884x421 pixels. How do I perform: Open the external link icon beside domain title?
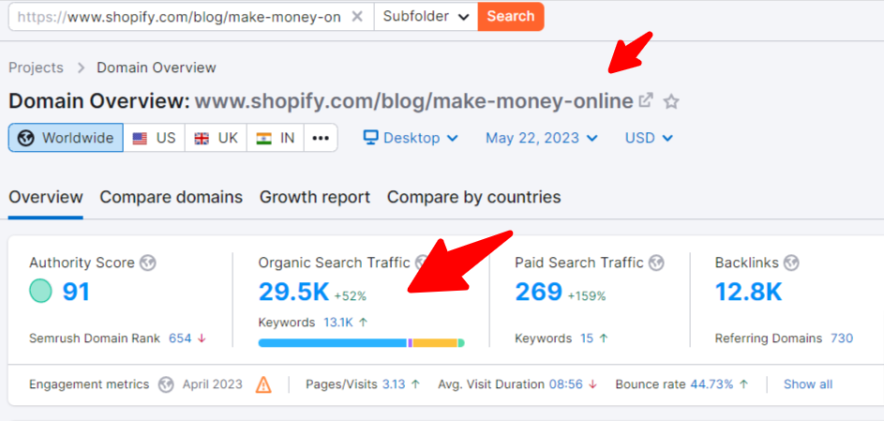tap(646, 101)
